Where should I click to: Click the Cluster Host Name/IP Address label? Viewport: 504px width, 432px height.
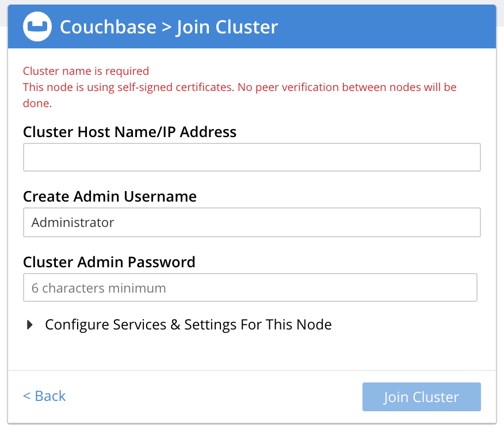[129, 132]
